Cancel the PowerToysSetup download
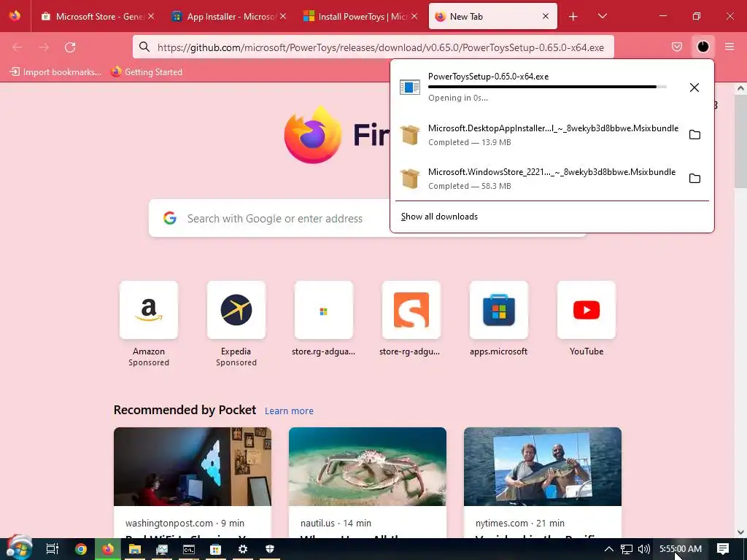The width and height of the screenshot is (747, 560). tap(694, 87)
